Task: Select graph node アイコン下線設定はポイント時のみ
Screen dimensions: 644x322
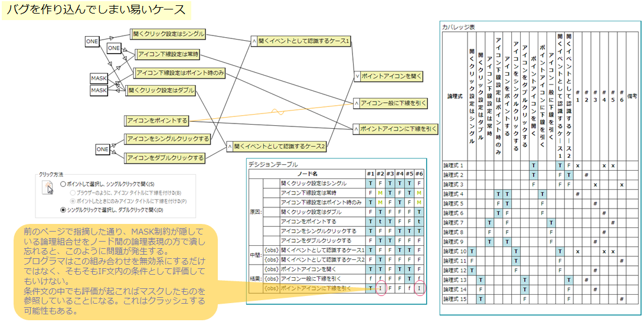Action: tap(179, 73)
